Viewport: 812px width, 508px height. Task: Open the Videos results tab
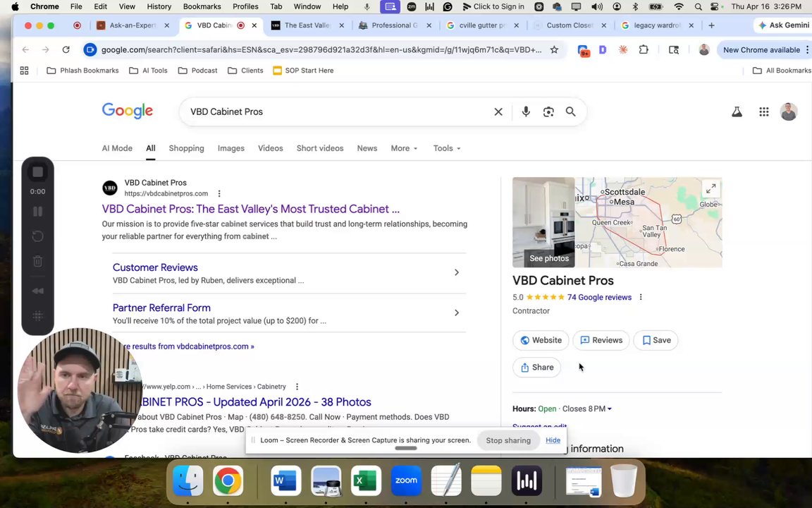pos(271,148)
